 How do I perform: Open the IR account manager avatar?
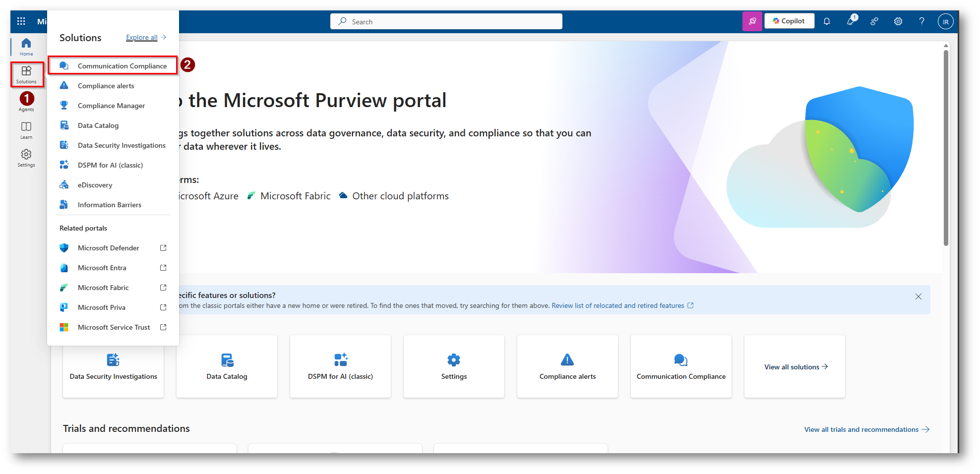click(945, 21)
